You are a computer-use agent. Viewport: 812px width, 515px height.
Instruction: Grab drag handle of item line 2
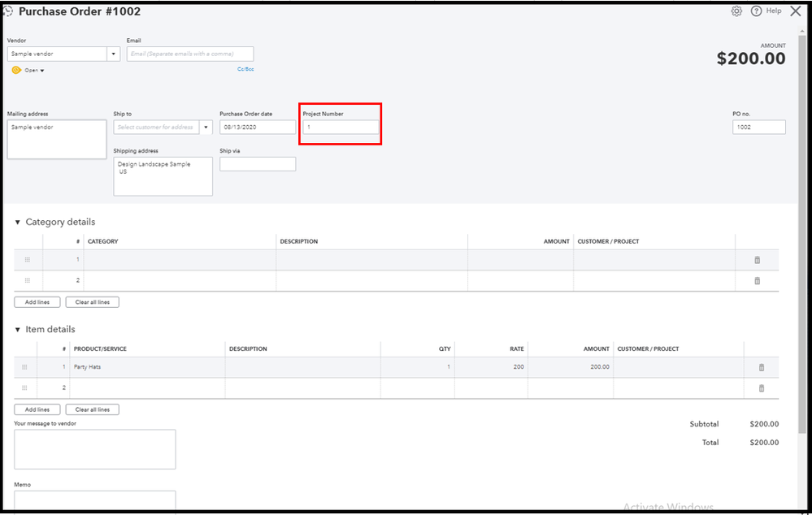coord(24,387)
